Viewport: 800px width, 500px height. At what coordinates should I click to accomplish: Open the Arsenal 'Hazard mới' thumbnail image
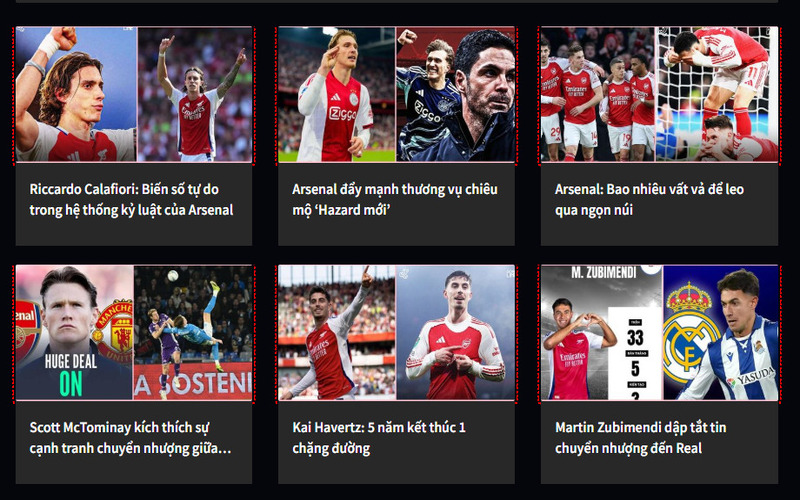click(x=396, y=94)
